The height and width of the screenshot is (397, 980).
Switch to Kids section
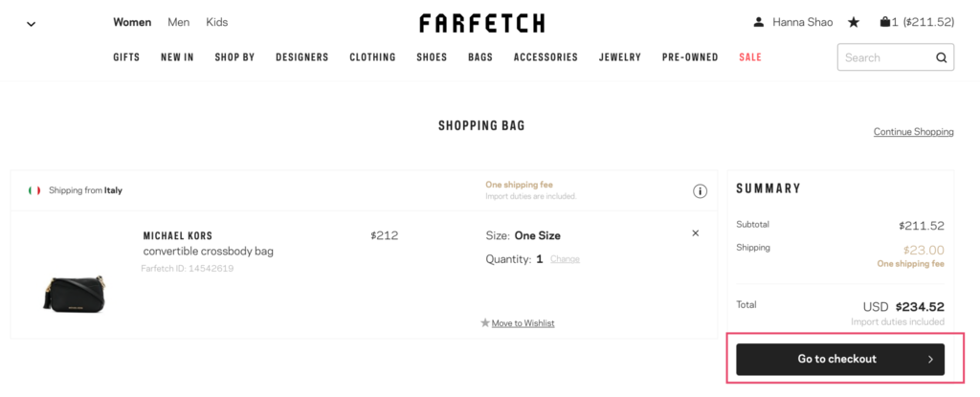point(217,23)
